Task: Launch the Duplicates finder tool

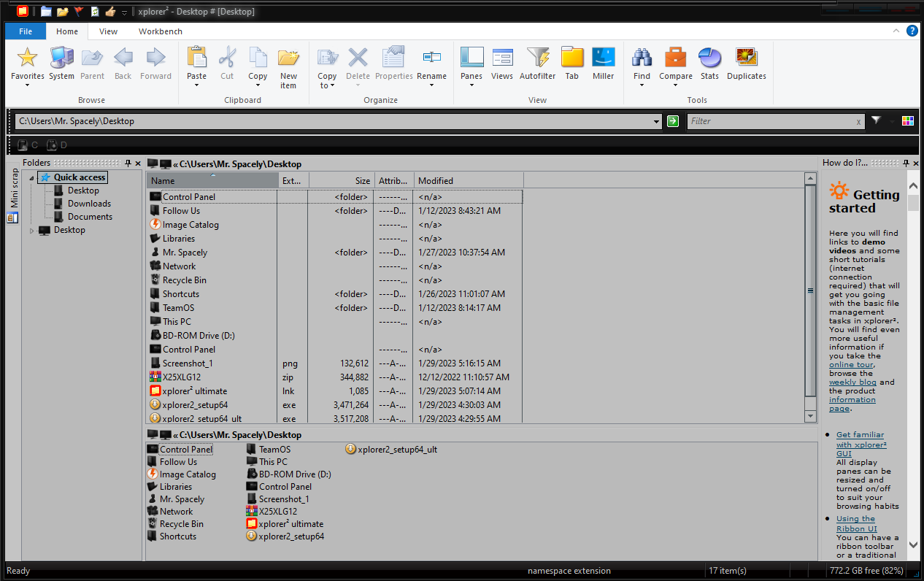Action: click(x=747, y=63)
